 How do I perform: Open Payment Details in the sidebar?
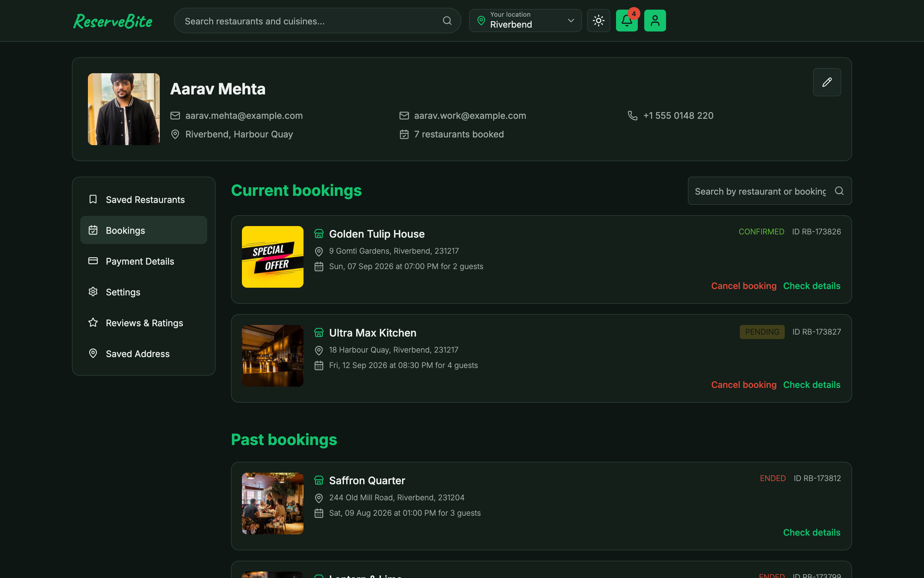[143, 261]
